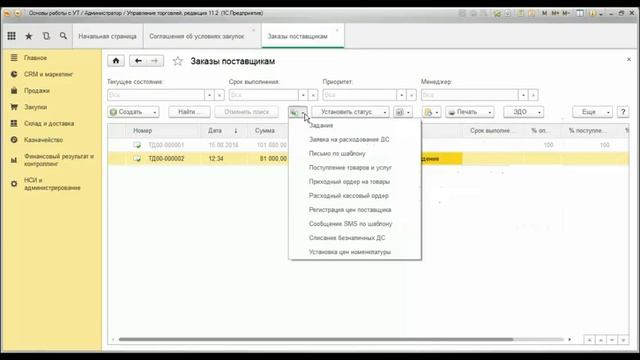640x360 pixels.
Task: Open Favorites star icon in top panel
Action: [x=29, y=36]
